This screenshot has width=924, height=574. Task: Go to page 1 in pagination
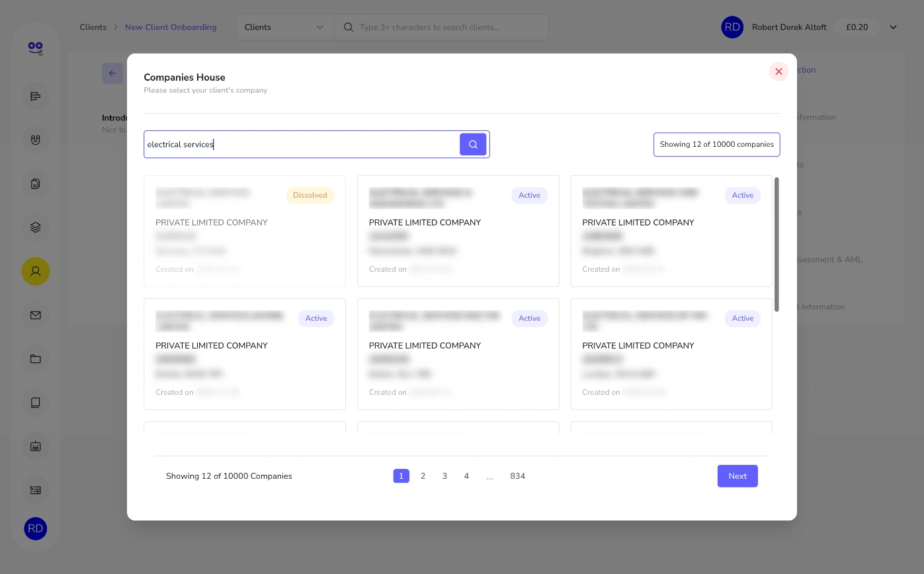[x=401, y=476]
